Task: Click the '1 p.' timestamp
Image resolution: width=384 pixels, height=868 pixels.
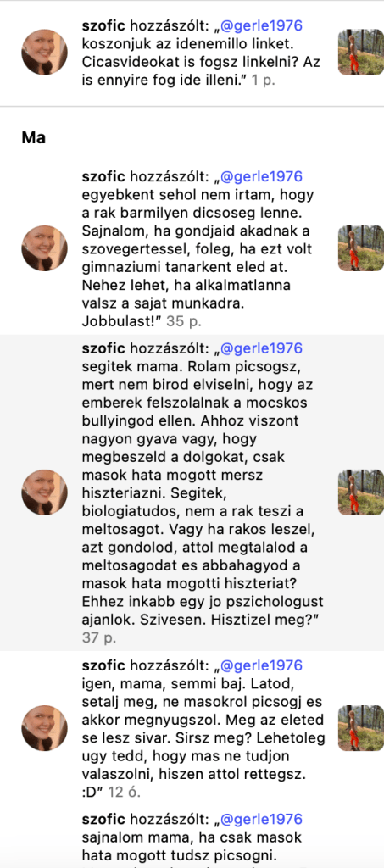Action: [264, 81]
